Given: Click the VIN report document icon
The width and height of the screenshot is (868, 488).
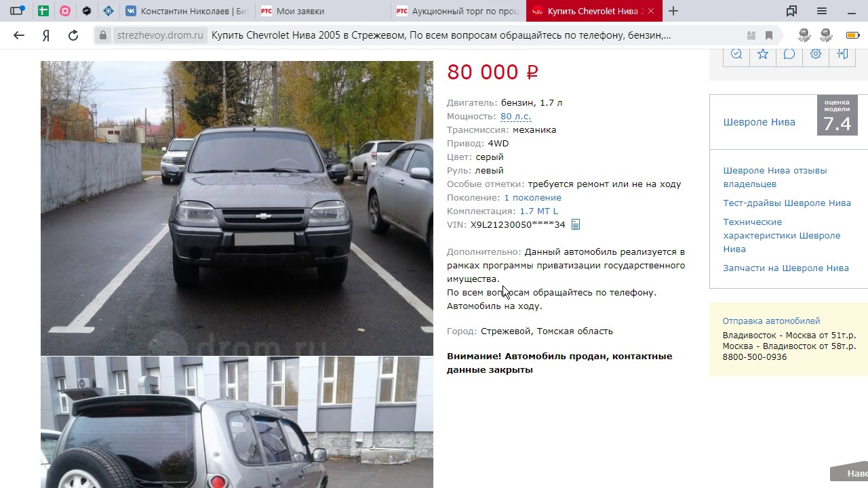Looking at the screenshot, I should (x=576, y=224).
